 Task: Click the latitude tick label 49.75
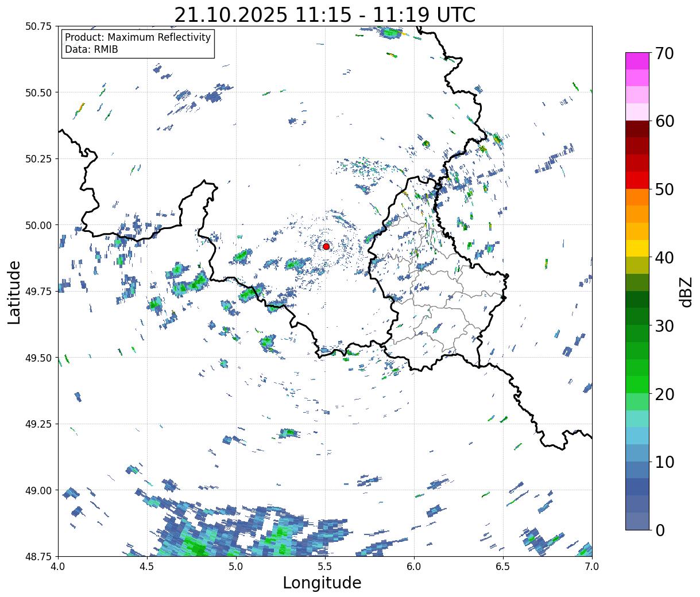tap(38, 292)
